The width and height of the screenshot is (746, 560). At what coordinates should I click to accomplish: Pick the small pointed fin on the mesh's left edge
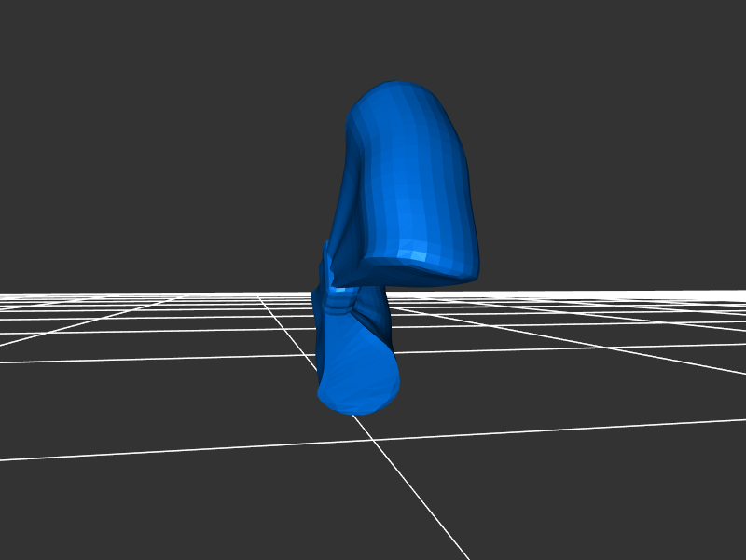point(325,250)
